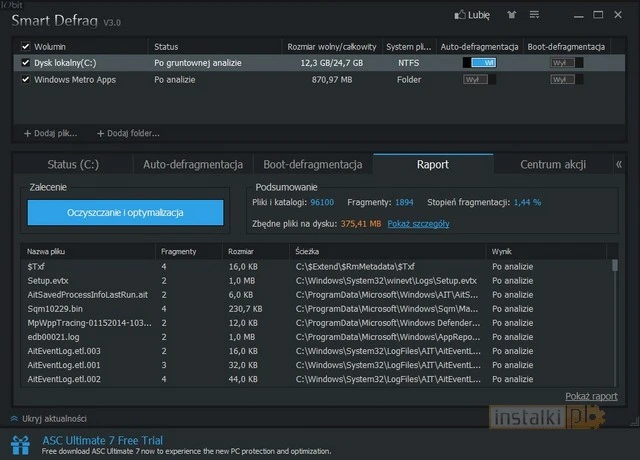
Task: Open the ASC Ultimate 7 Free Trial link
Action: coord(102,440)
